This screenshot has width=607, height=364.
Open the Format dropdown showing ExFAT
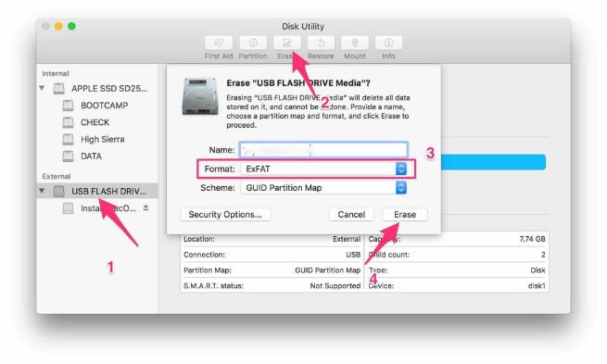tap(323, 169)
